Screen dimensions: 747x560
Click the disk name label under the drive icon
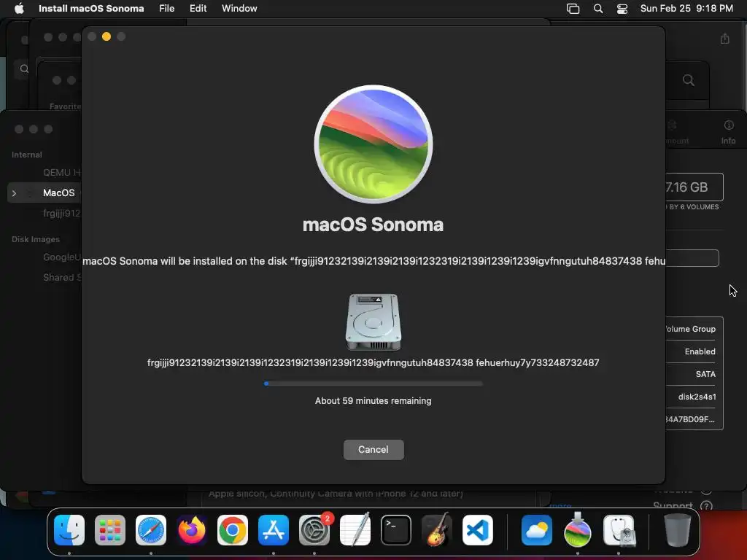click(373, 363)
